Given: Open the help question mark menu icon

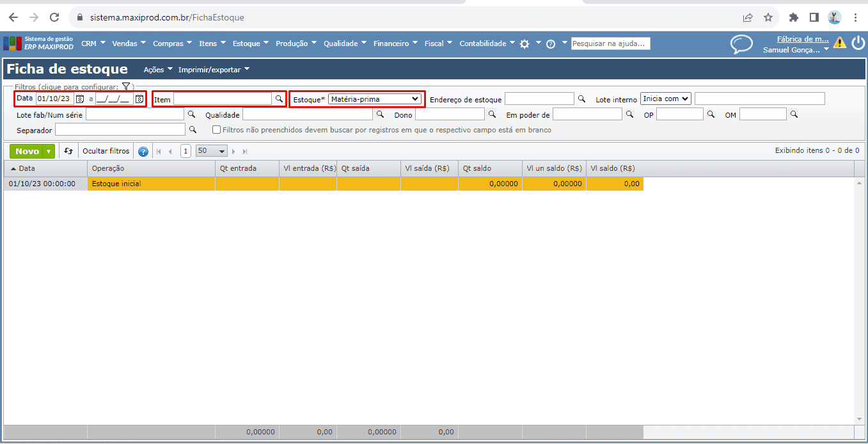Looking at the screenshot, I should [550, 44].
